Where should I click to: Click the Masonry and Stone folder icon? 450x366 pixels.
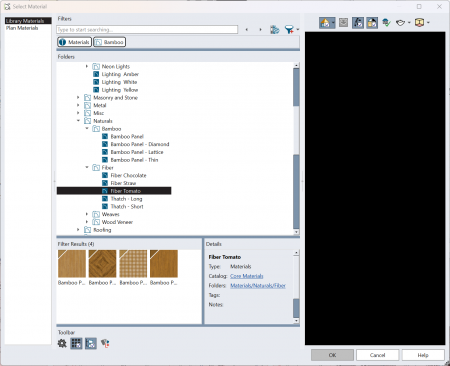87,97
